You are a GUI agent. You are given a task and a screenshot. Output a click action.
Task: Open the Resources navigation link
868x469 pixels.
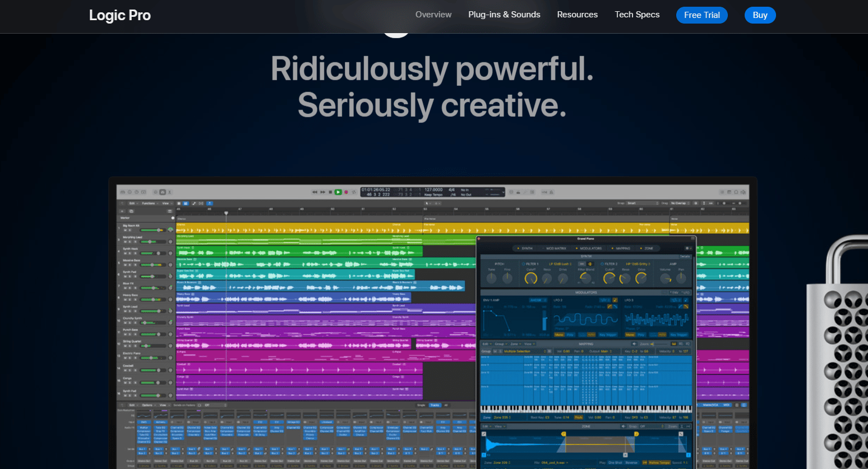pos(577,15)
